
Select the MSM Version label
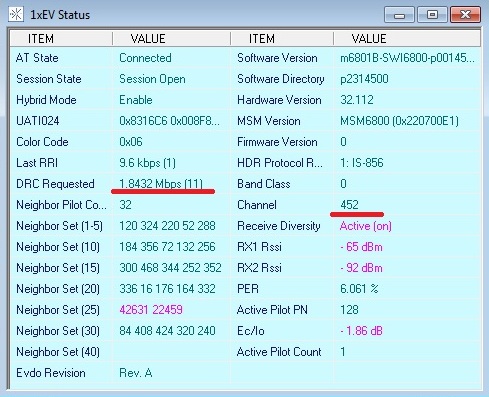[x=269, y=121]
